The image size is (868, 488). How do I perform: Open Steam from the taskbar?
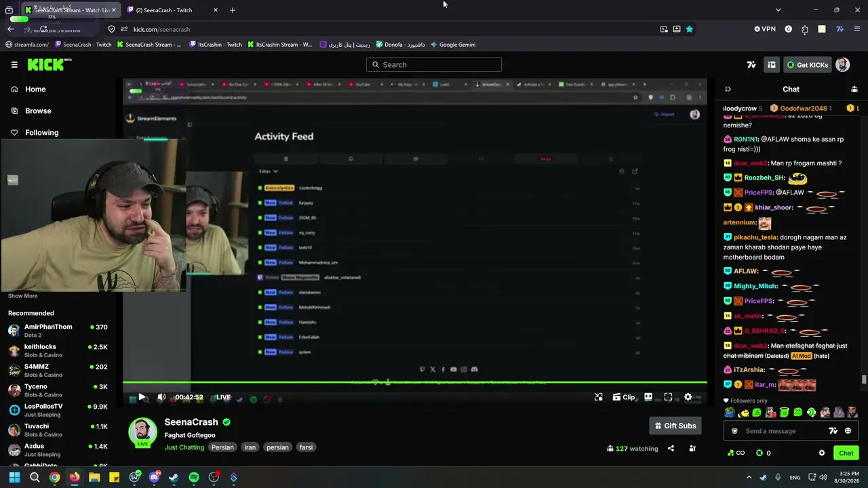174,477
